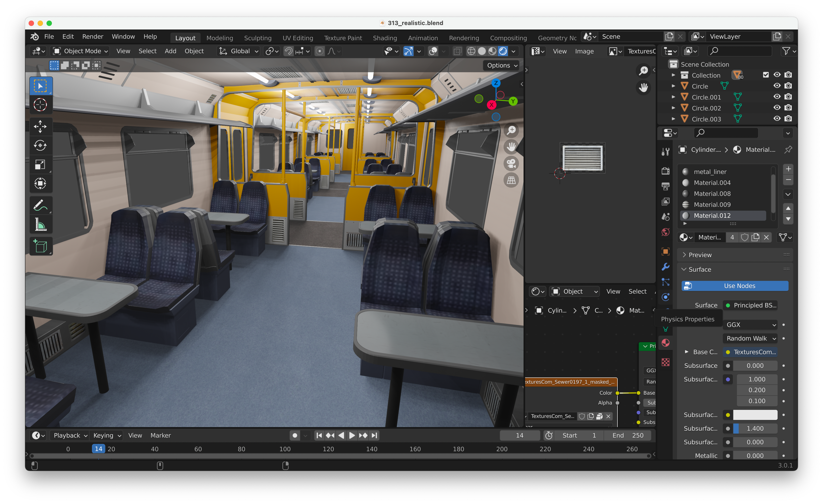
Task: Select the Rotate tool
Action: coord(40,145)
